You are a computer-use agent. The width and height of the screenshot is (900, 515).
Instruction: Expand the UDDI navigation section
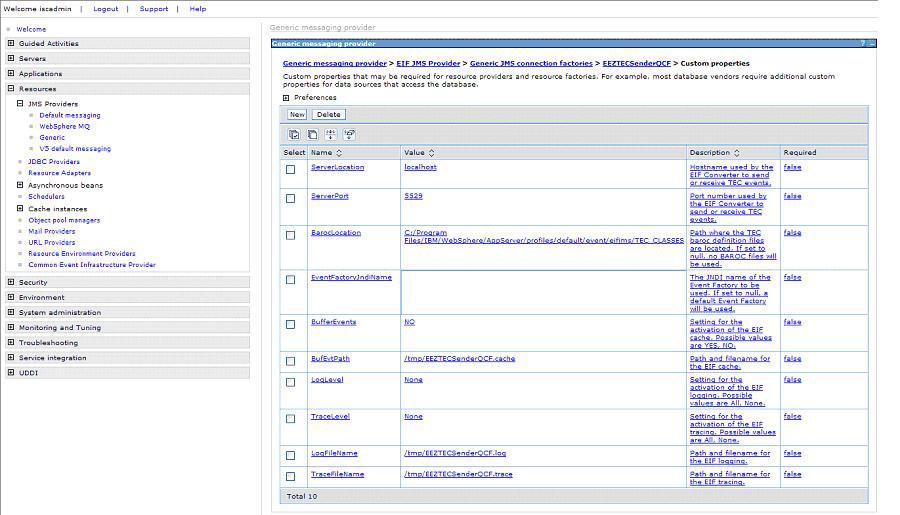click(11, 372)
